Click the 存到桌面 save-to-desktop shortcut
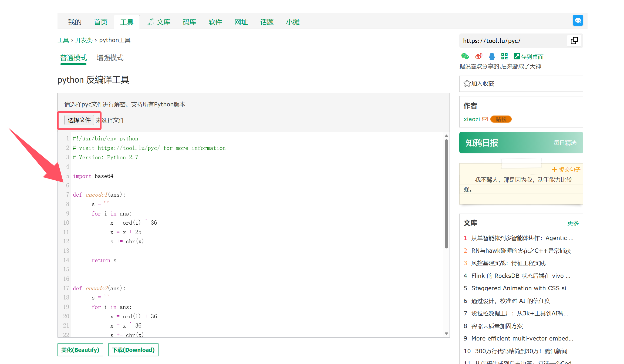This screenshot has height=364, width=624. click(528, 56)
